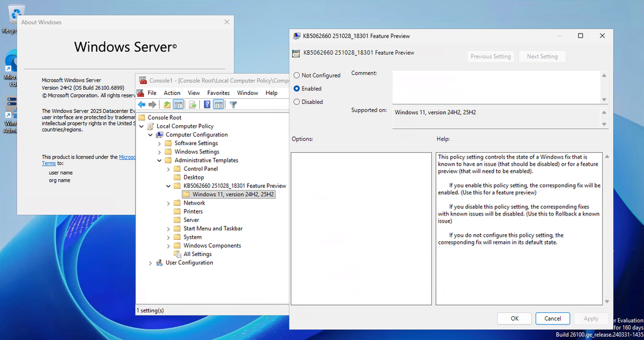This screenshot has width=644, height=340.
Task: Click the Help text scrollbar down arrow
Action: (x=606, y=301)
